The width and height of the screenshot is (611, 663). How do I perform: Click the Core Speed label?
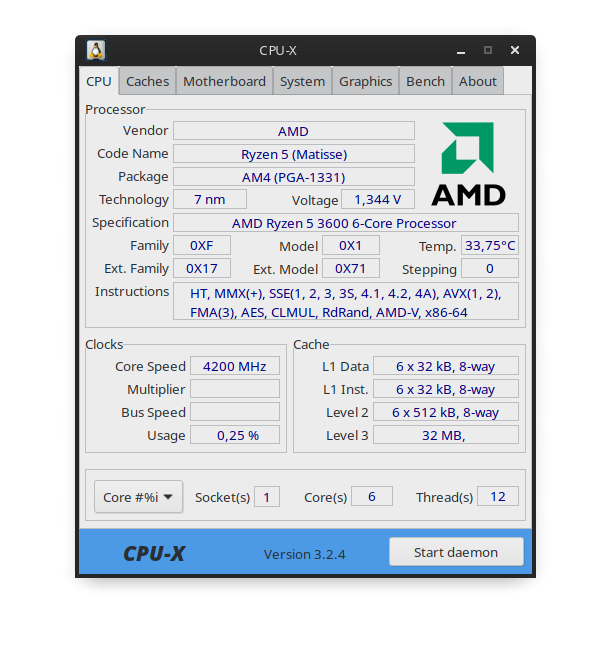coord(150,366)
